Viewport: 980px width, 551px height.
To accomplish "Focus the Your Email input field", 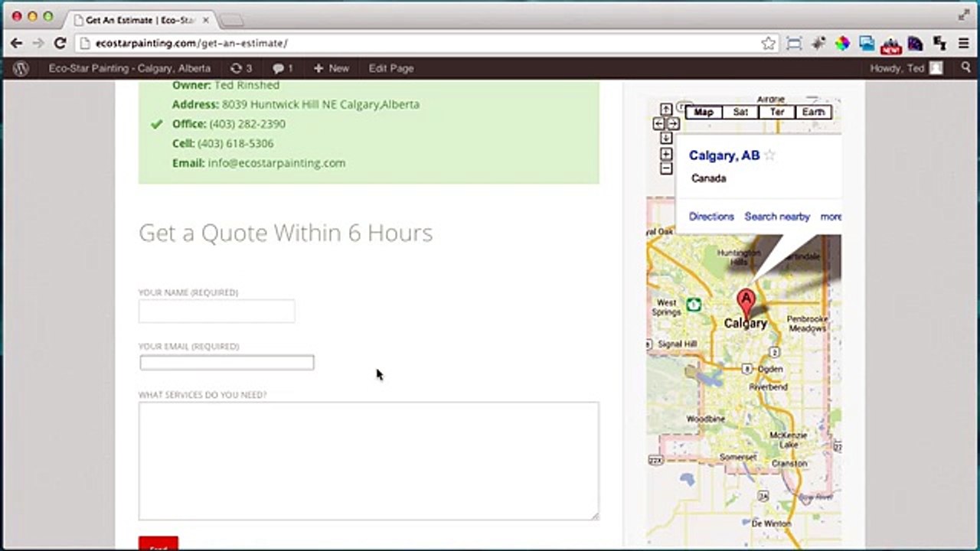I will coord(227,363).
